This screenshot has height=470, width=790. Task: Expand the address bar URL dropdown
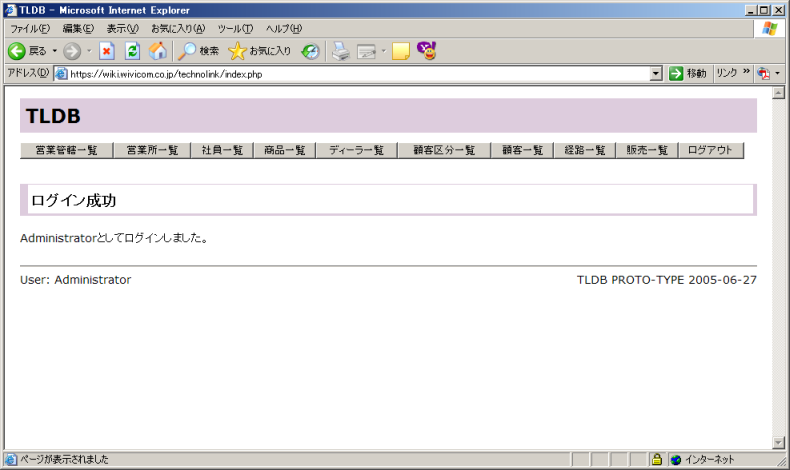tap(656, 74)
